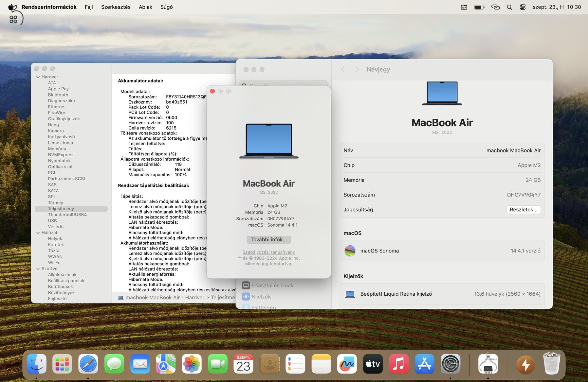Image resolution: width=588 pixels, height=382 pixels.
Task: Collapse the Szoftver tree section
Action: coord(38,269)
